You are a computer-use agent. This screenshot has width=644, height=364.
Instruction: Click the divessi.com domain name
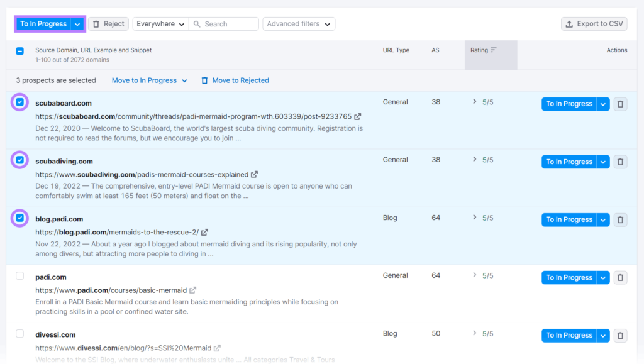click(x=55, y=335)
